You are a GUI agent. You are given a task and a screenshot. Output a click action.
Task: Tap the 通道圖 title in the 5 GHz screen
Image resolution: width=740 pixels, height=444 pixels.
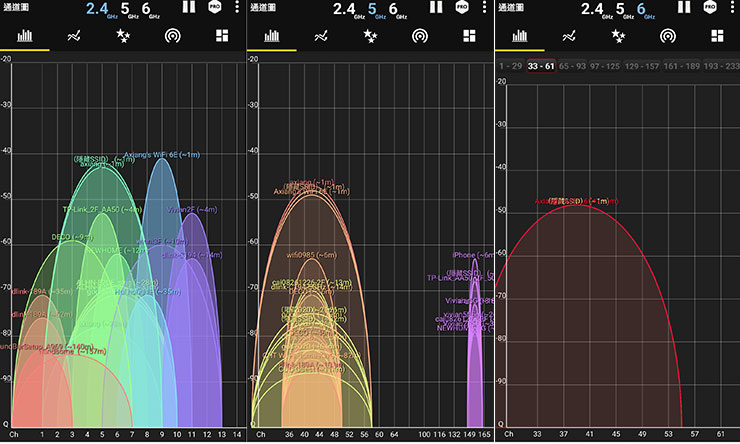coord(263,7)
